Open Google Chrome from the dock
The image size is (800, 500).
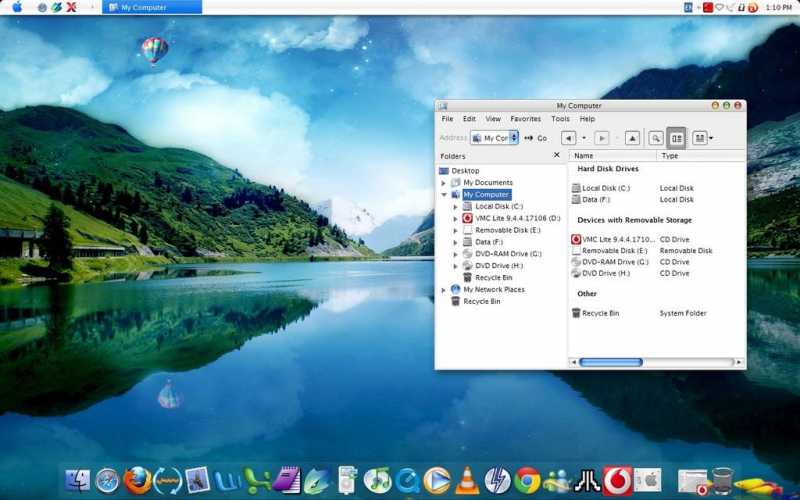pyautogui.click(x=527, y=481)
